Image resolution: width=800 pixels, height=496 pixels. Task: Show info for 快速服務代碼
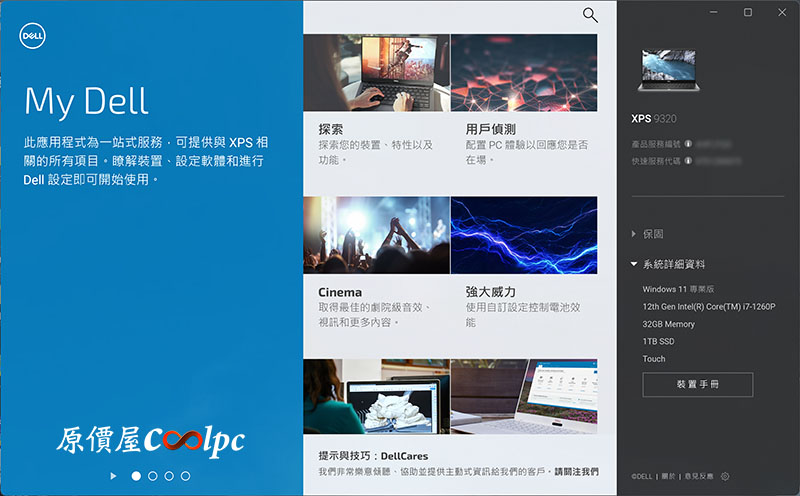point(688,161)
